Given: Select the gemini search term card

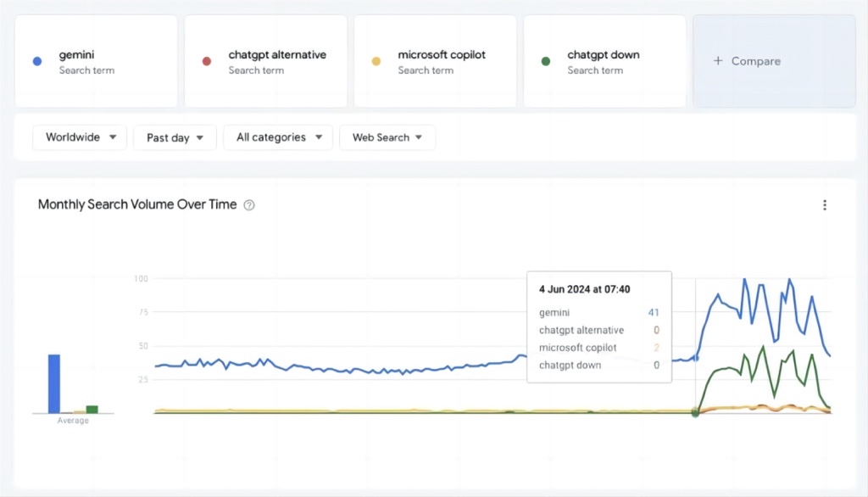Looking at the screenshot, I should click(97, 62).
